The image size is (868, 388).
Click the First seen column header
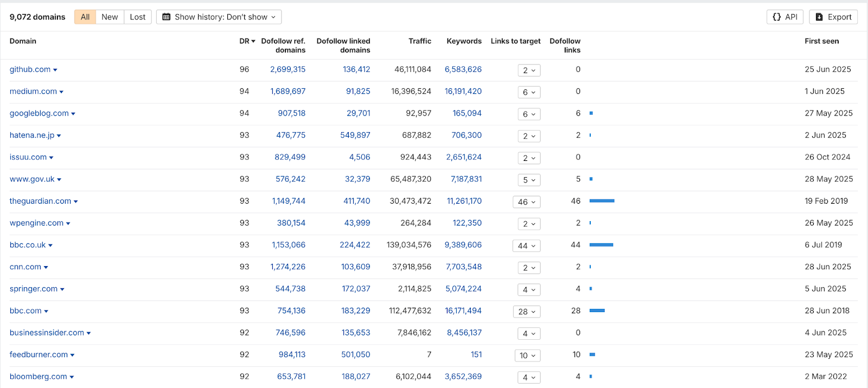[x=822, y=41]
